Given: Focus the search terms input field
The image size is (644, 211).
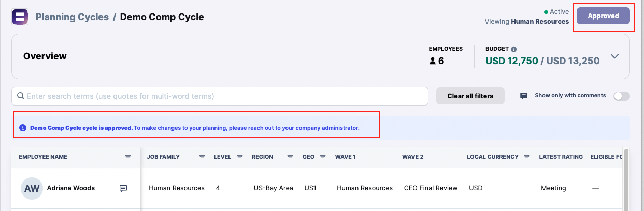Looking at the screenshot, I should 220,96.
